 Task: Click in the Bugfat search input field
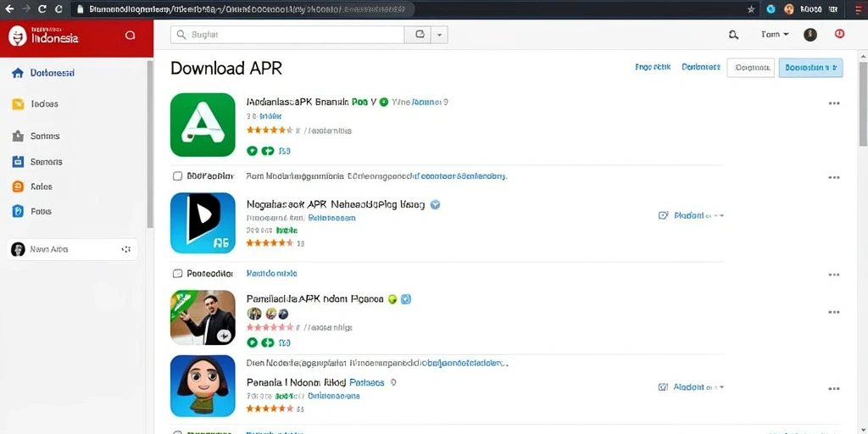click(x=287, y=34)
